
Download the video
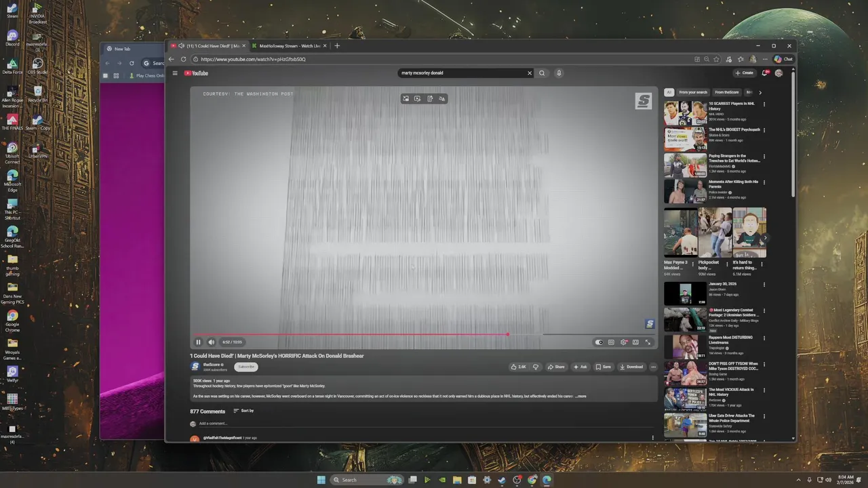[x=631, y=367]
